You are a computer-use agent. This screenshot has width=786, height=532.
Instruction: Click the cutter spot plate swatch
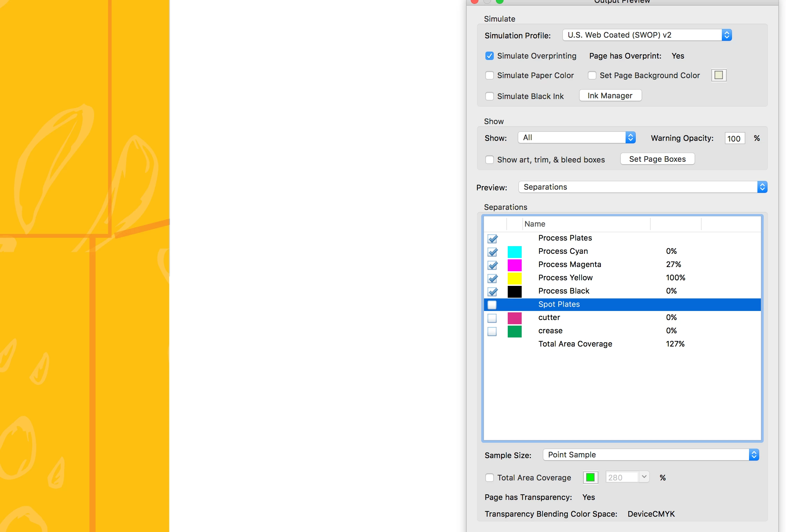pos(514,318)
